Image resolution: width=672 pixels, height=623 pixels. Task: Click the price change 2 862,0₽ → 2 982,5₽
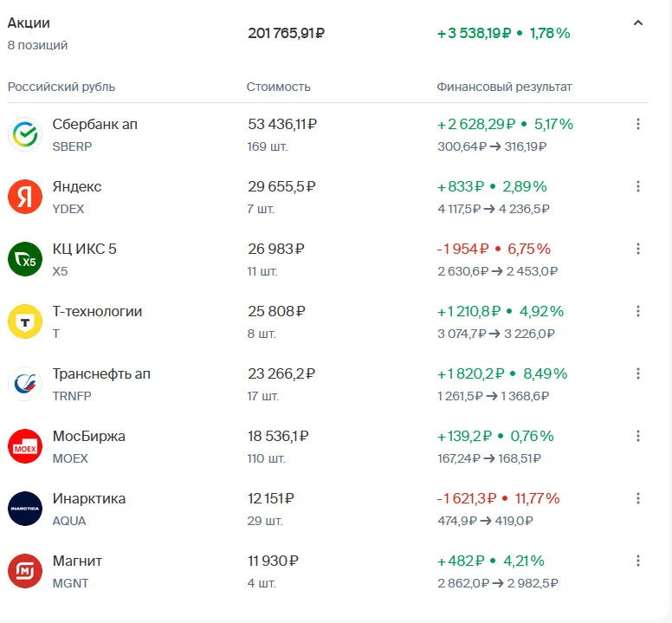click(x=498, y=583)
